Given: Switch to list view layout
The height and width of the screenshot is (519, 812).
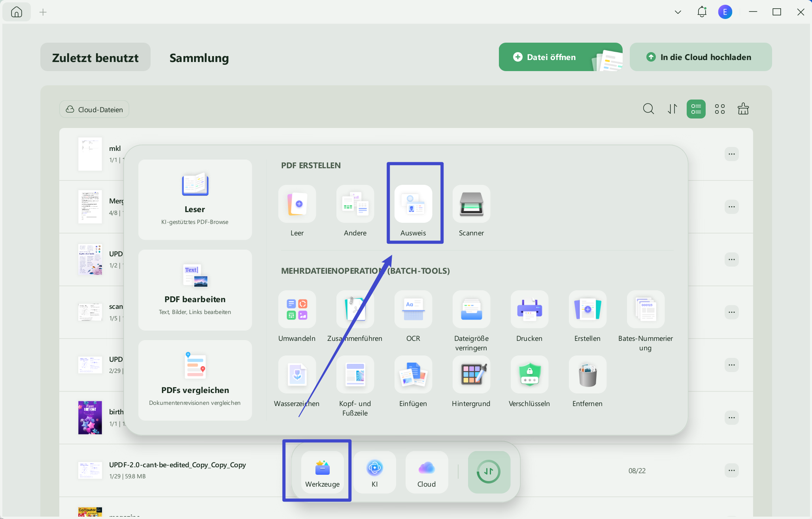Looking at the screenshot, I should (x=696, y=109).
